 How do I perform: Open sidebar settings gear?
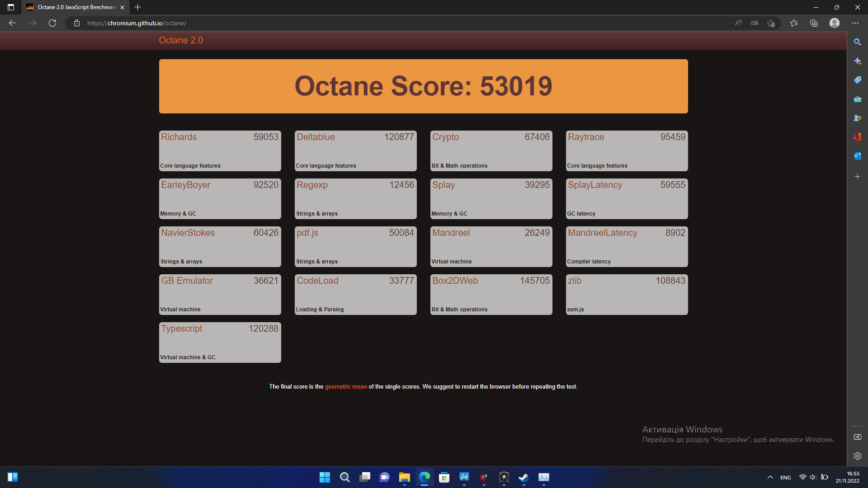tap(858, 456)
